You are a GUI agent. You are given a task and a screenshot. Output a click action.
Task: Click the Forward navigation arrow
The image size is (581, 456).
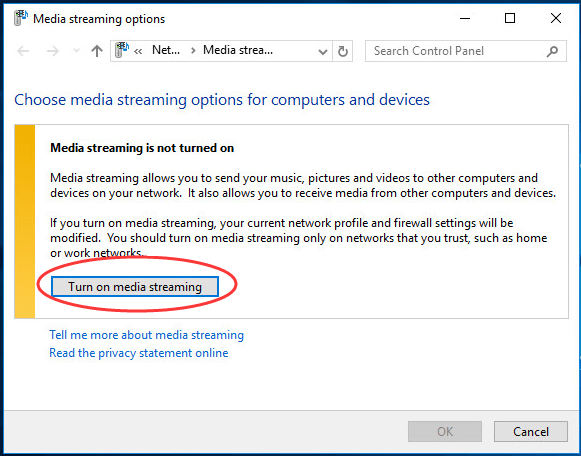point(53,51)
